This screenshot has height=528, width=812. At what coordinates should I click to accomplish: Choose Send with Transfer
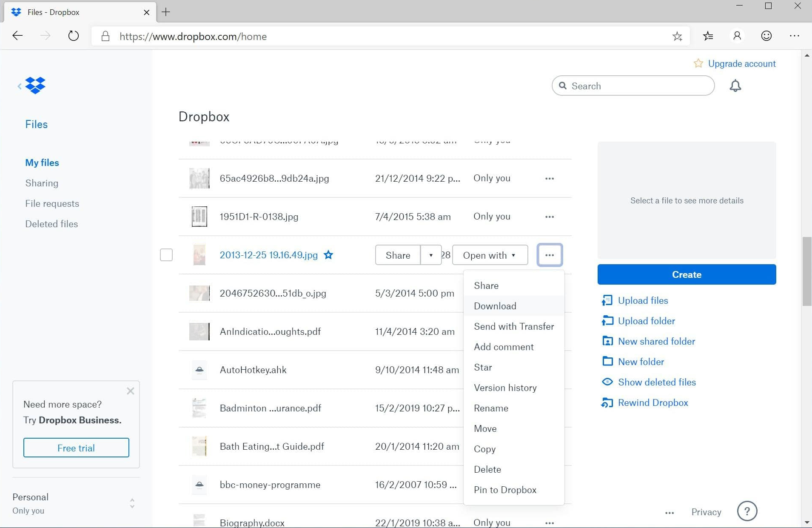(x=514, y=326)
